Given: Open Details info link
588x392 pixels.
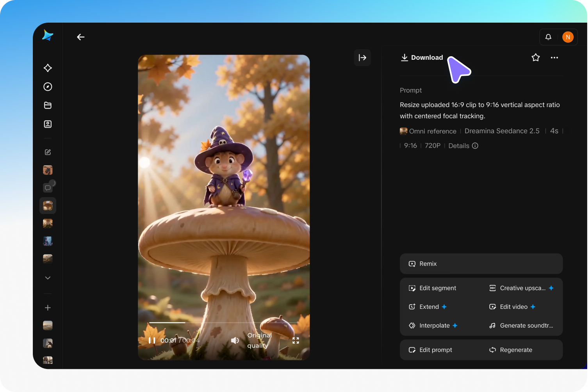Looking at the screenshot, I should coord(463,146).
